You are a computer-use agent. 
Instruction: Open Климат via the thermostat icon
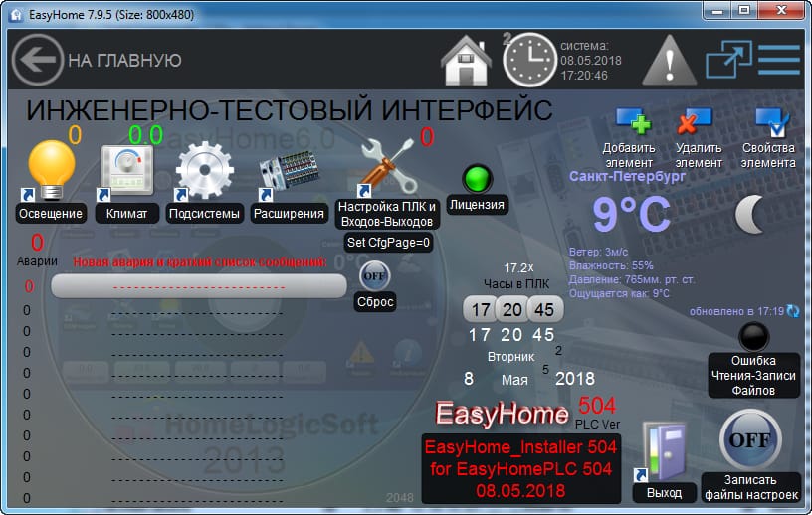coord(127,171)
